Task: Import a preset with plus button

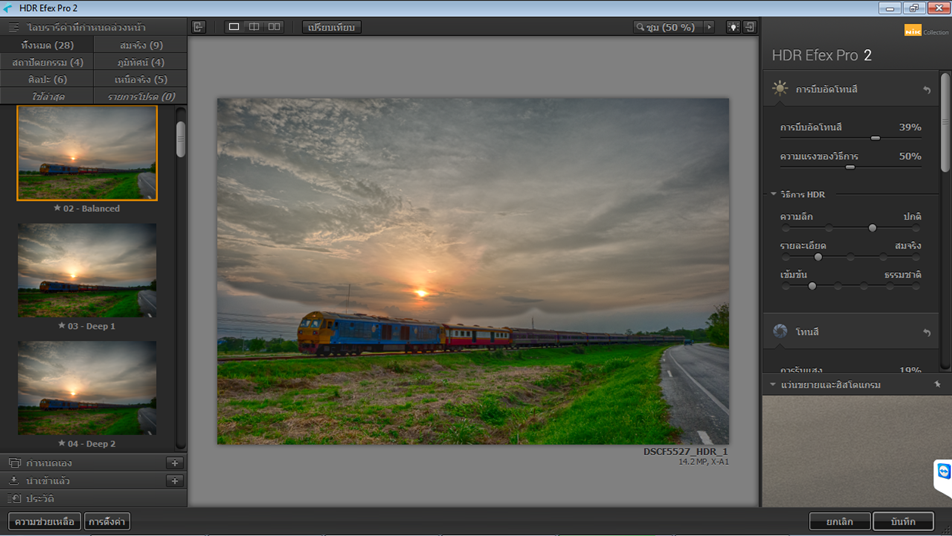Action: pos(175,480)
